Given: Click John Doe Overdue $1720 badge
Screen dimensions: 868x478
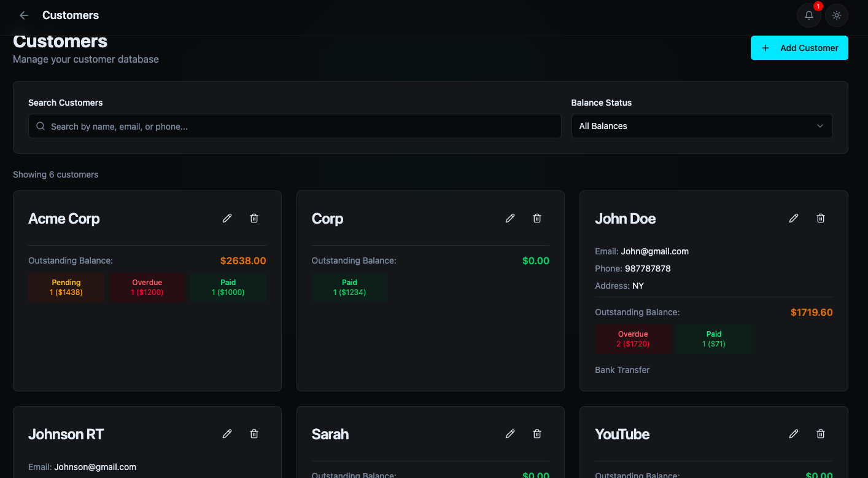Looking at the screenshot, I should tap(633, 339).
